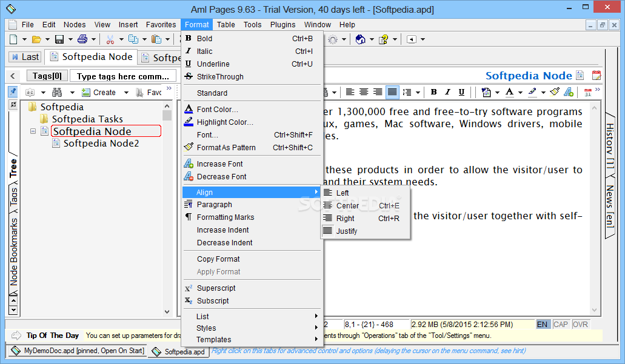Click the numbered list icon in editor toolbar

coord(407,92)
